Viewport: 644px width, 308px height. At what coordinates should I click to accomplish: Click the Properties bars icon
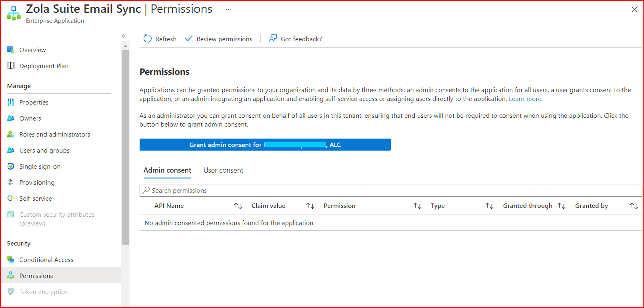(x=10, y=102)
